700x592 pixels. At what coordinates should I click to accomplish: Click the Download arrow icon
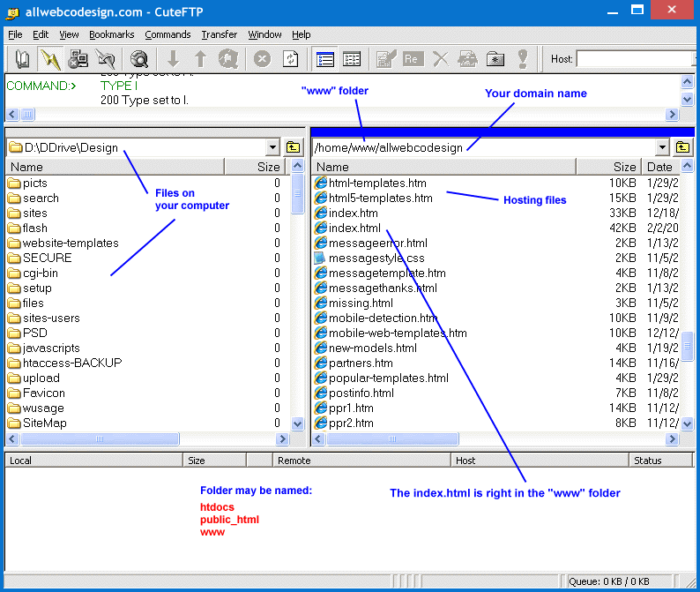click(x=173, y=59)
